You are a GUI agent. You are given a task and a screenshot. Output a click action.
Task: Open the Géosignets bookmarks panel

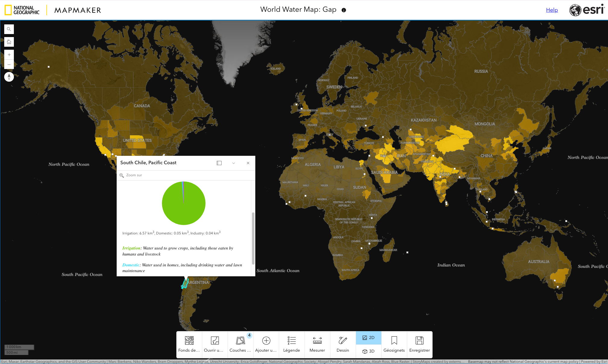(394, 344)
